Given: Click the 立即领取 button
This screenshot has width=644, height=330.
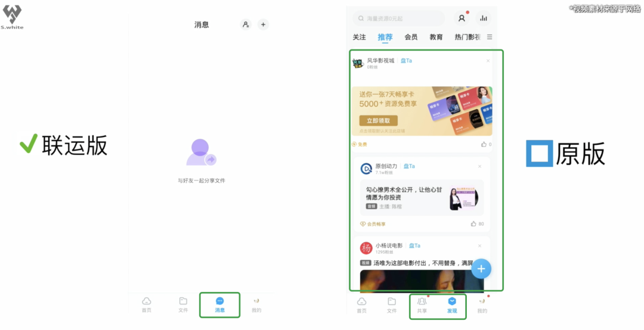Looking at the screenshot, I should [x=378, y=121].
